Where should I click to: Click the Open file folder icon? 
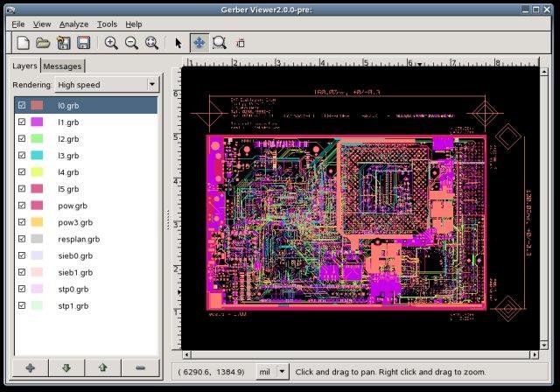point(44,43)
